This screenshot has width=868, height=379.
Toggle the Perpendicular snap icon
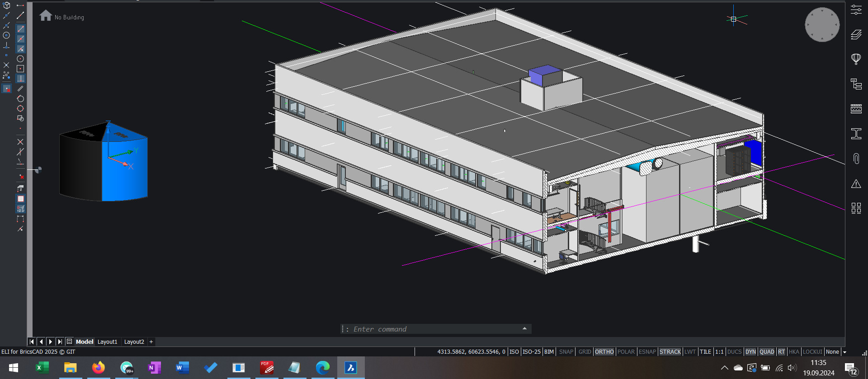coord(20,79)
